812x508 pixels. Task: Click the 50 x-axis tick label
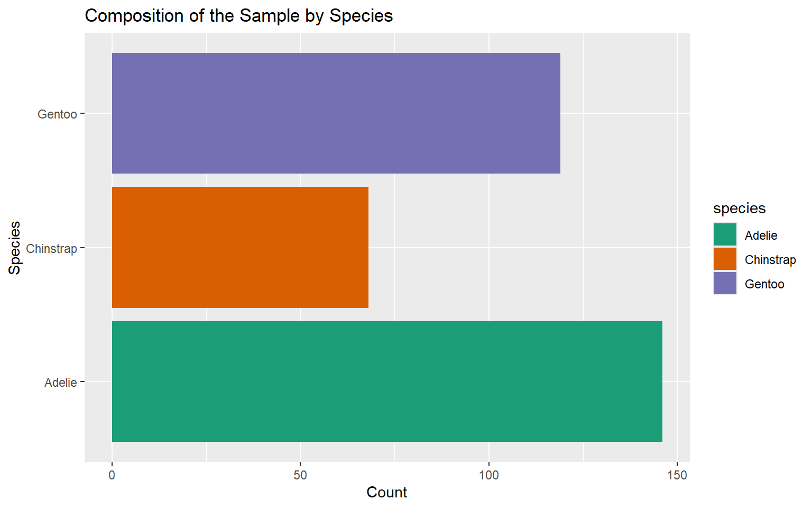point(300,475)
